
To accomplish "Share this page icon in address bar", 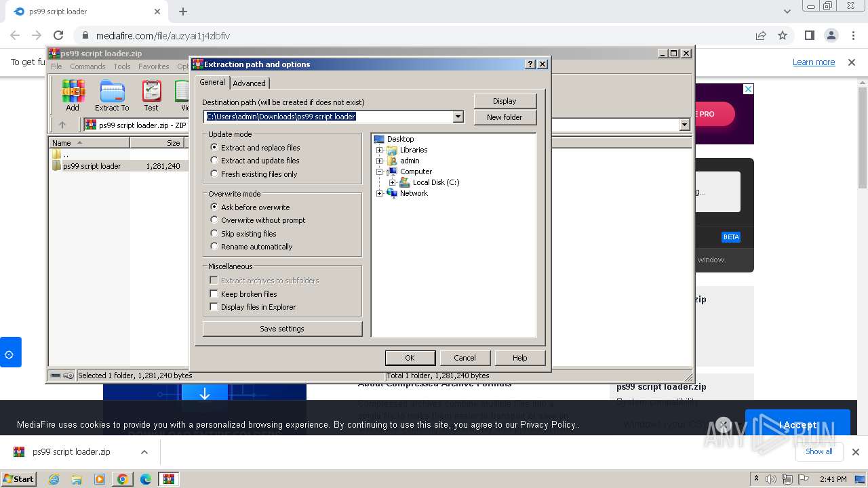I will [x=761, y=35].
